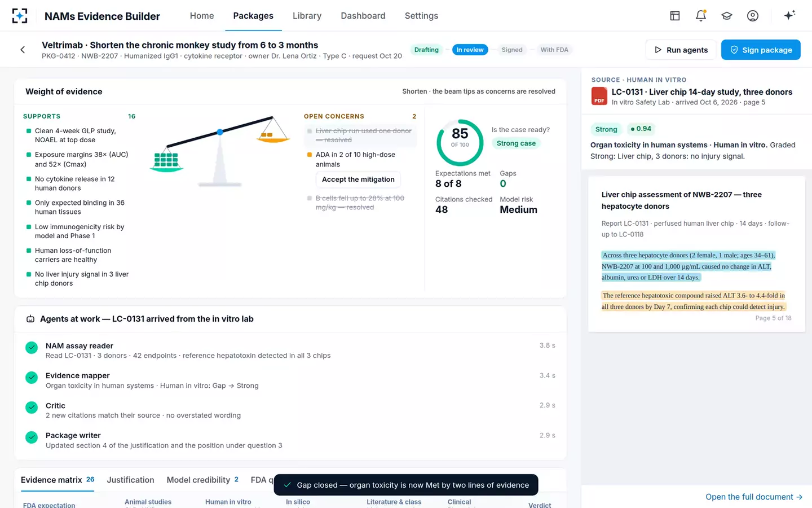Viewport: 812px width, 508px height.
Task: Select the Drafting status pill
Action: (426, 50)
